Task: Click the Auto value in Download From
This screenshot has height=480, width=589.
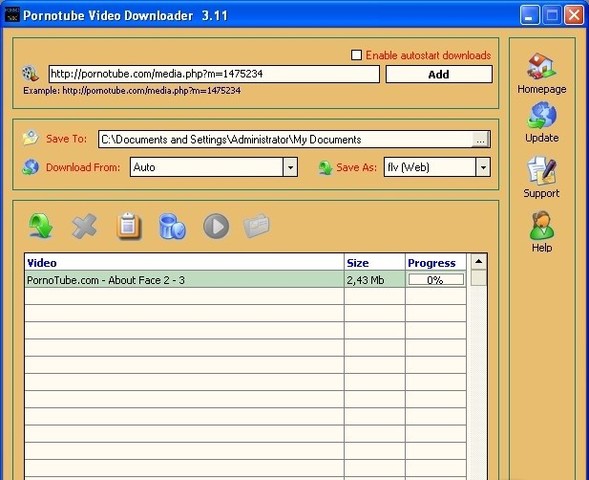Action: pos(144,167)
